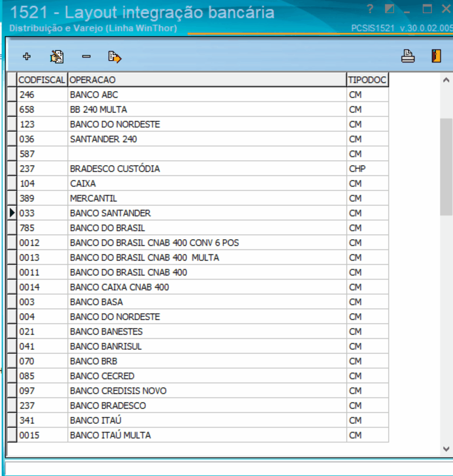
Task: Select code 0011 cell
Action: point(42,273)
